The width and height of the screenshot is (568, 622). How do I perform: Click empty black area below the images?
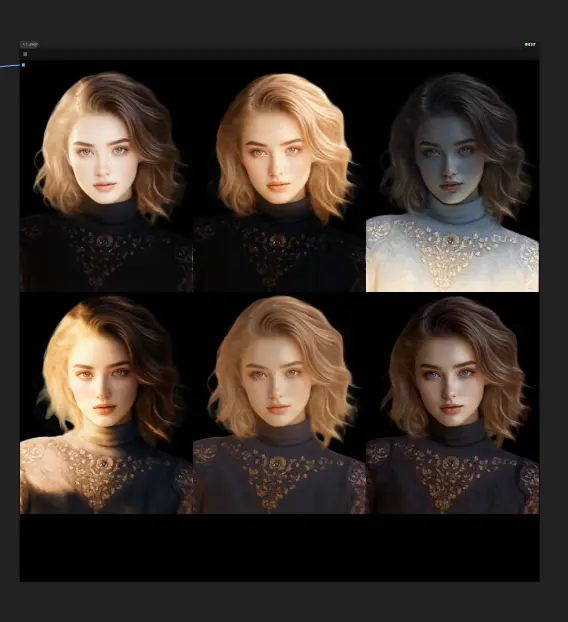(x=280, y=548)
